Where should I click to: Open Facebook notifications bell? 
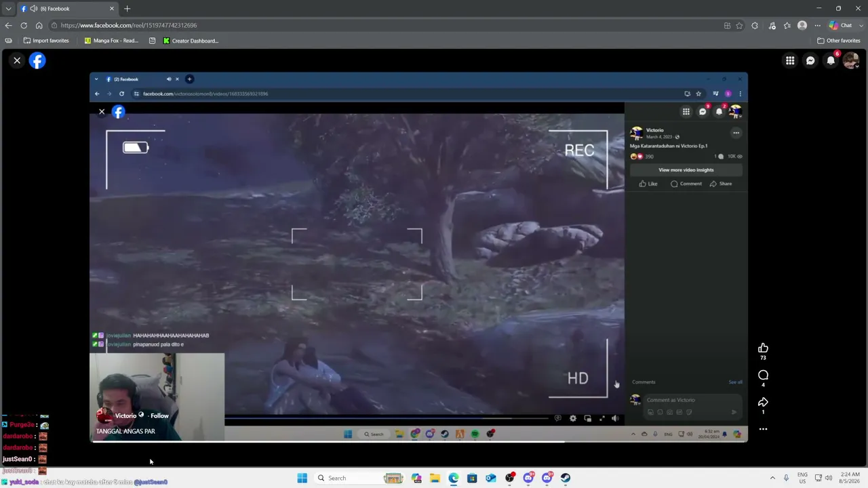(831, 60)
